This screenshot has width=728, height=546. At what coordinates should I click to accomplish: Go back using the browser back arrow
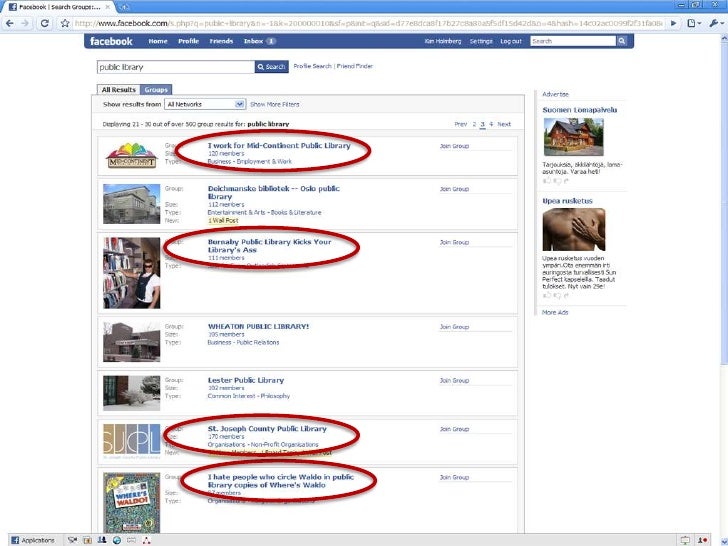(10, 23)
